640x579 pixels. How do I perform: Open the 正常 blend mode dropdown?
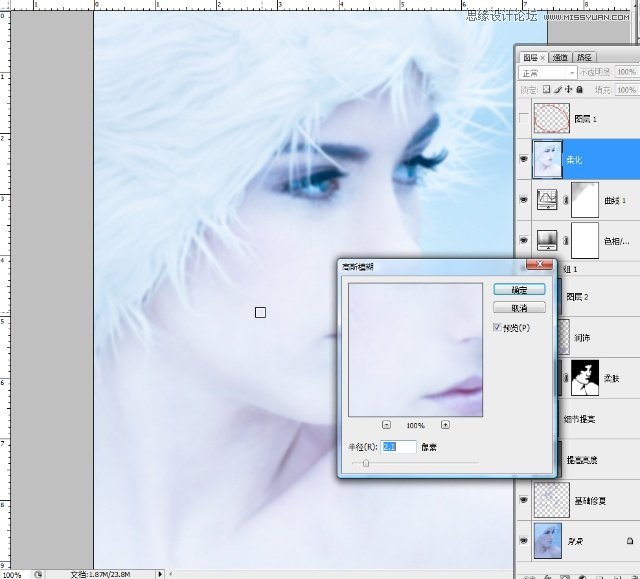click(x=547, y=73)
